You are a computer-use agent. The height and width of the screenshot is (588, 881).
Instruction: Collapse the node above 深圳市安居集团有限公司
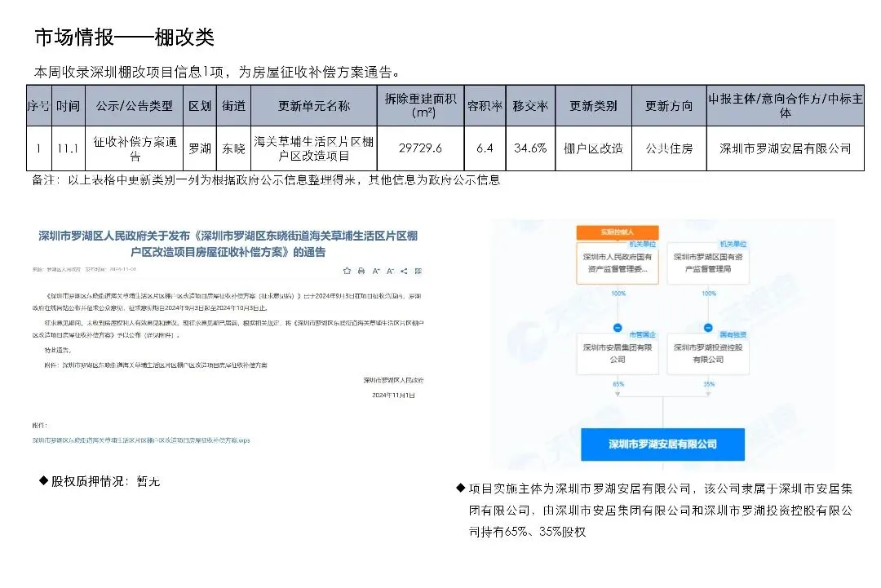tap(618, 327)
